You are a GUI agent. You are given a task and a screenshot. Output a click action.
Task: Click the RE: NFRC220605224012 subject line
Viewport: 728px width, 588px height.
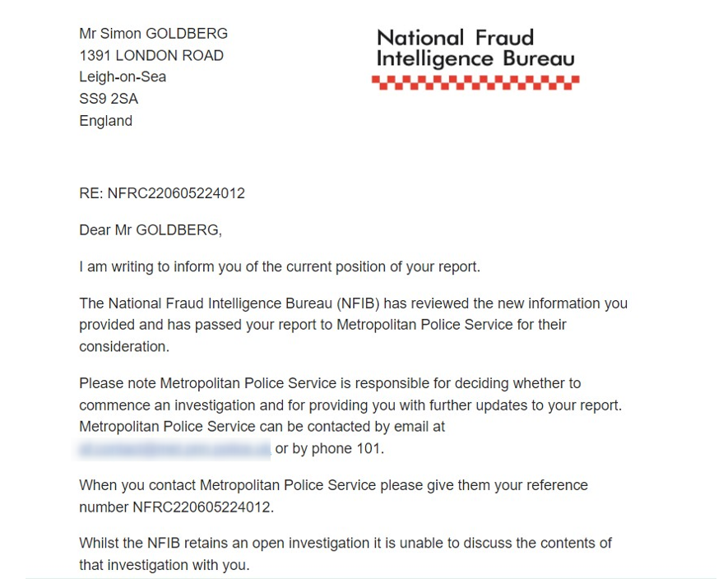(162, 194)
